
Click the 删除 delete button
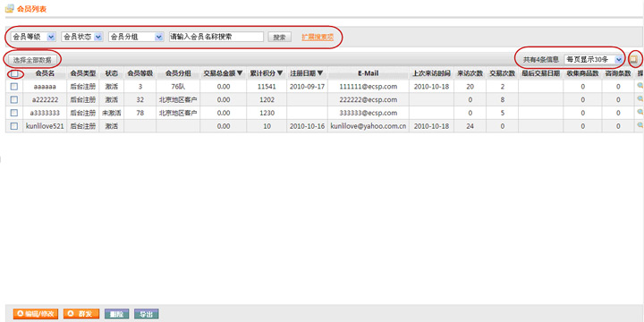tap(117, 314)
